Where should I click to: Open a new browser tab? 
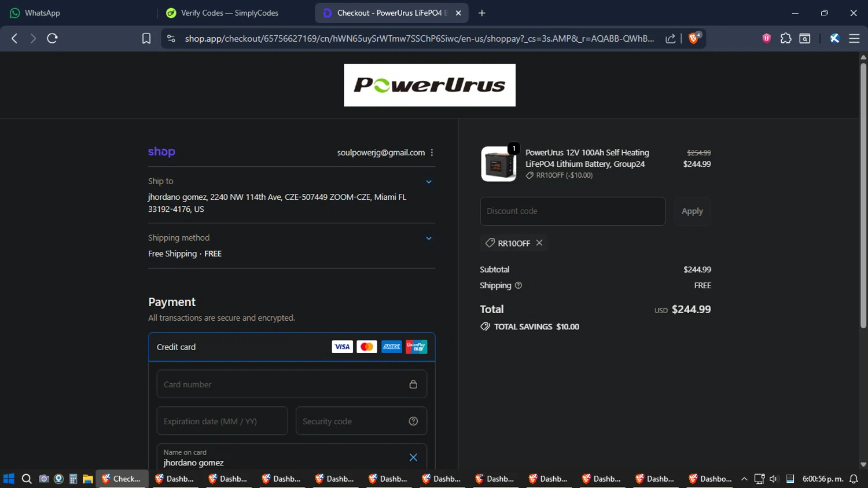482,13
